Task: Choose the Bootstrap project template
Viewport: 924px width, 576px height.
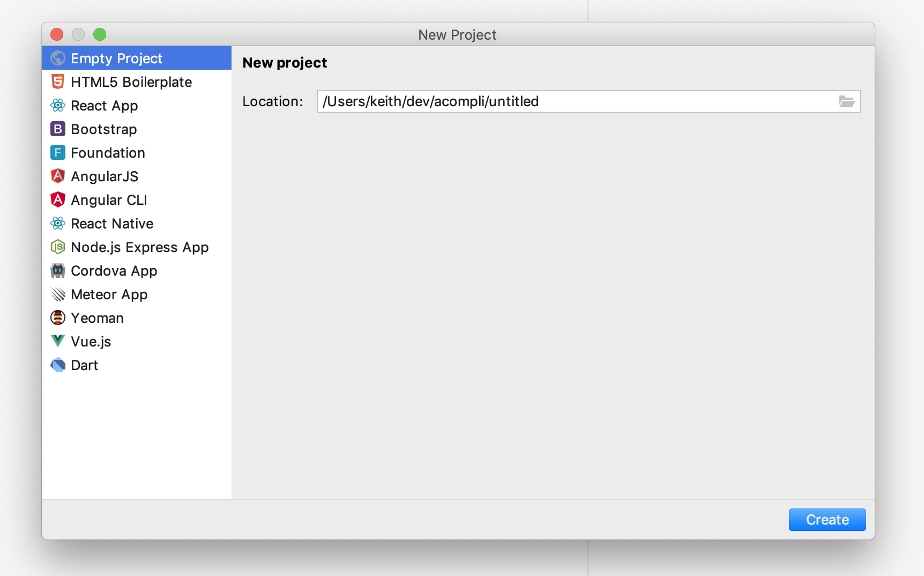Action: click(x=103, y=129)
